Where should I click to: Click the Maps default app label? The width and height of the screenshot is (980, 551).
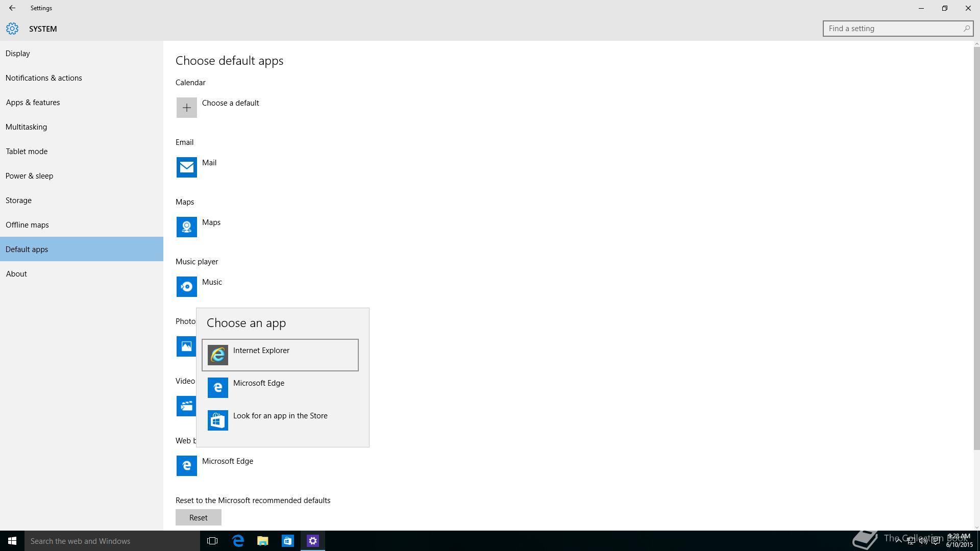click(211, 222)
